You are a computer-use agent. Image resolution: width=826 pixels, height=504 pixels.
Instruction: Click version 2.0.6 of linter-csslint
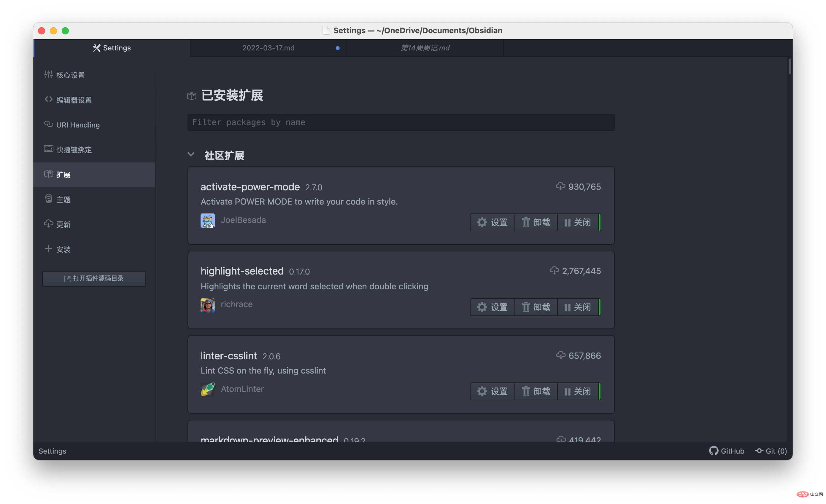click(271, 356)
